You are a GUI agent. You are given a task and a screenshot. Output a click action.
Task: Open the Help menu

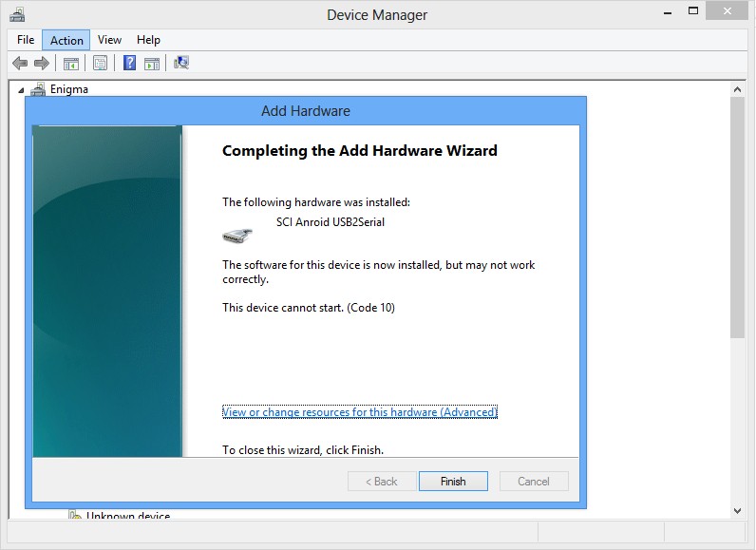click(148, 40)
